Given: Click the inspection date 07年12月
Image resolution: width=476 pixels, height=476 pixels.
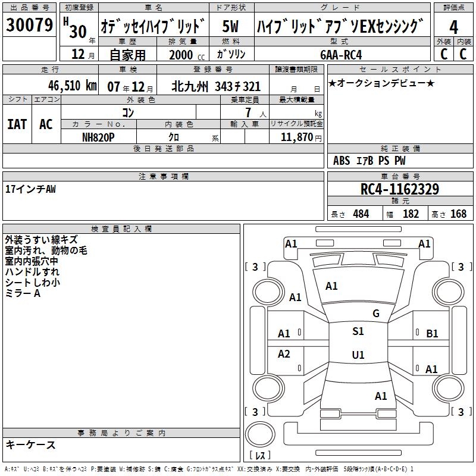Looking at the screenshot, I should [x=130, y=87].
